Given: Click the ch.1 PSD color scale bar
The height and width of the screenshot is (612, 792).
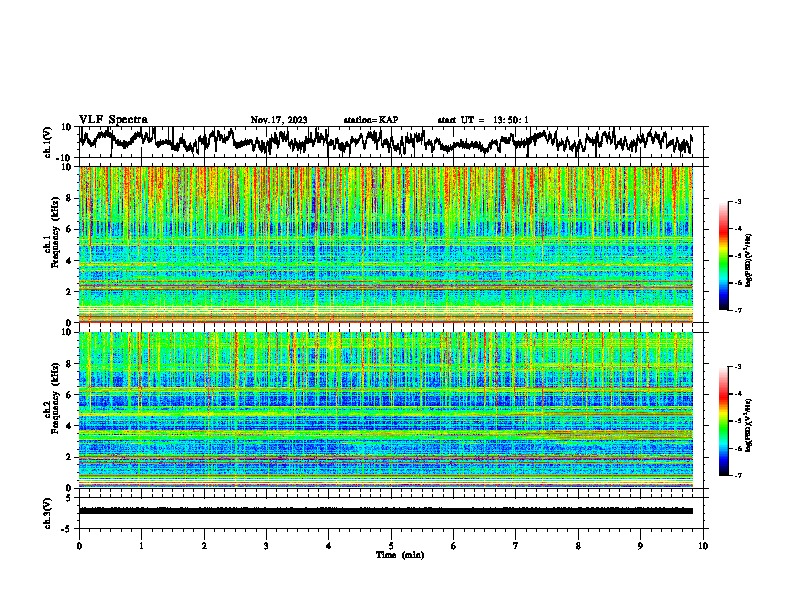Looking at the screenshot, I should coord(723,256).
